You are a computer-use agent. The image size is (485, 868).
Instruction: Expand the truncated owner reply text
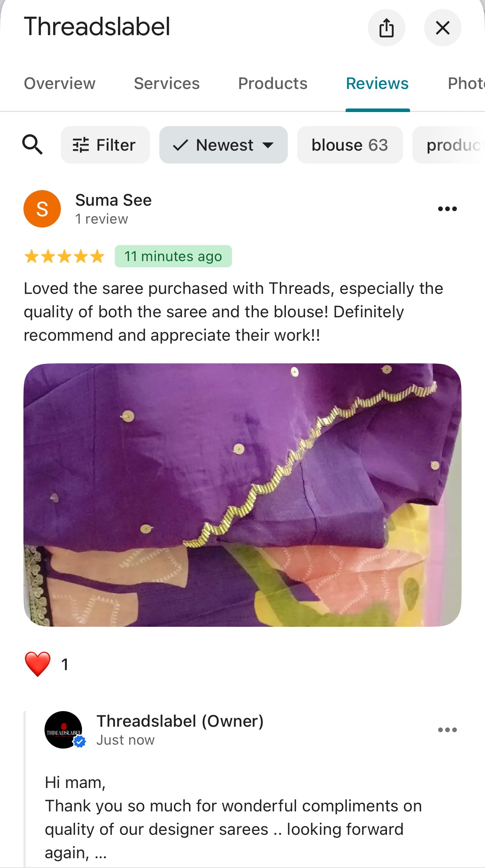pos(100,853)
